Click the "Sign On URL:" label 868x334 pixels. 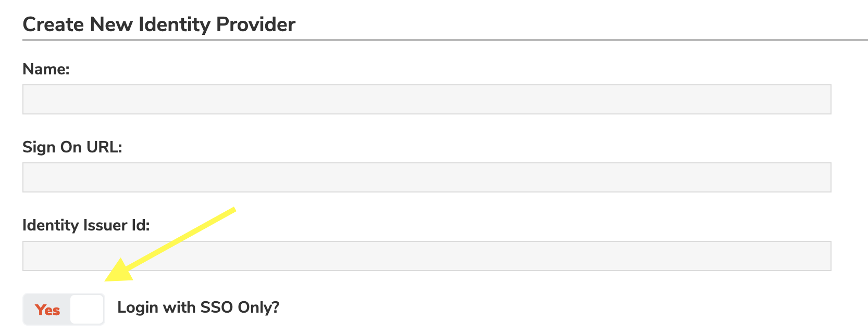tap(72, 147)
